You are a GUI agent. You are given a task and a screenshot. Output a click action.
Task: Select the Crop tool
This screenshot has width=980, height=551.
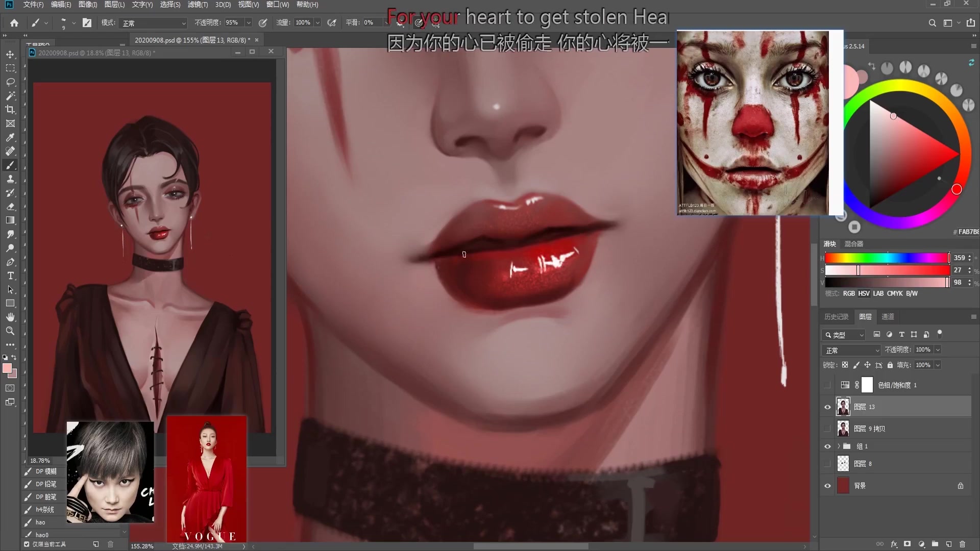click(10, 109)
